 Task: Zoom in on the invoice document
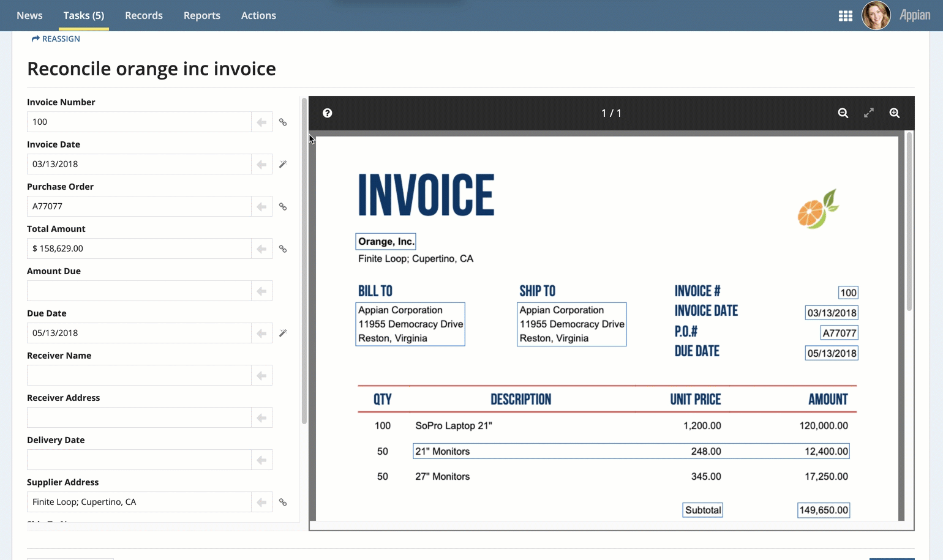point(895,113)
